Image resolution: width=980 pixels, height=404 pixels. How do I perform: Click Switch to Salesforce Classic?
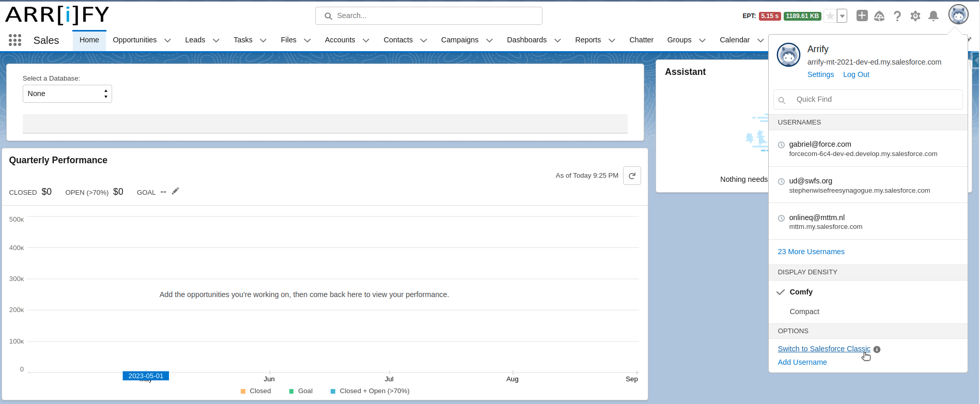[824, 349]
